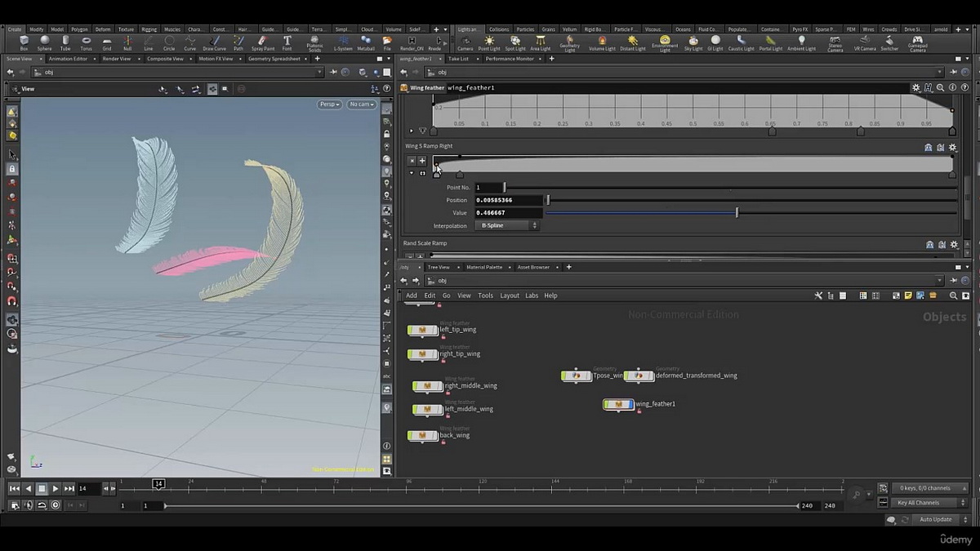This screenshot has height=551, width=980.
Task: Select the L-System shelf tool
Action: coord(342,42)
